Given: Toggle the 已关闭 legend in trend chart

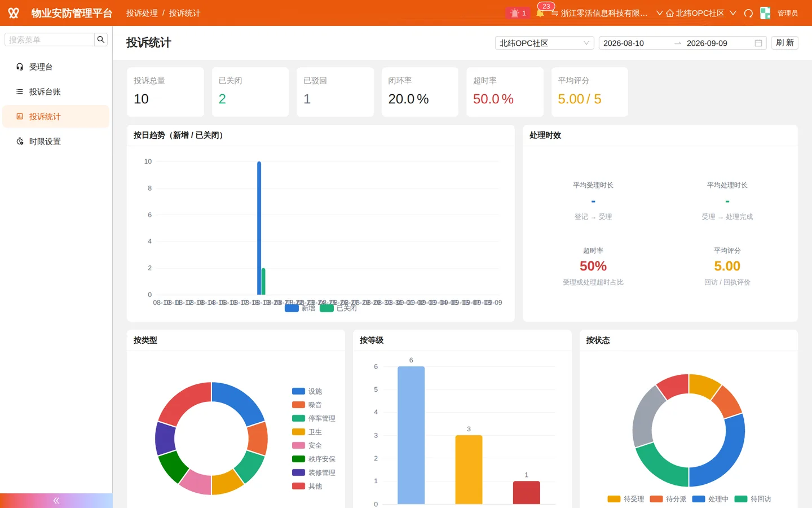Looking at the screenshot, I should [338, 308].
